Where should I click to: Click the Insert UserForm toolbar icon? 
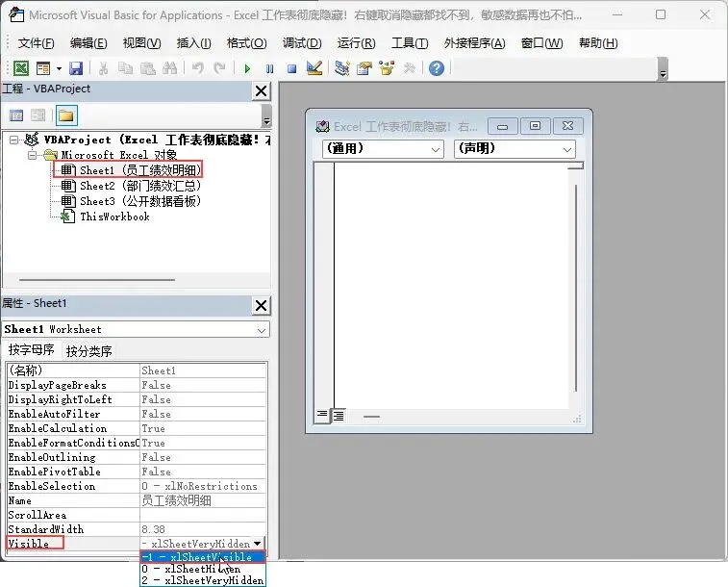coord(43,68)
